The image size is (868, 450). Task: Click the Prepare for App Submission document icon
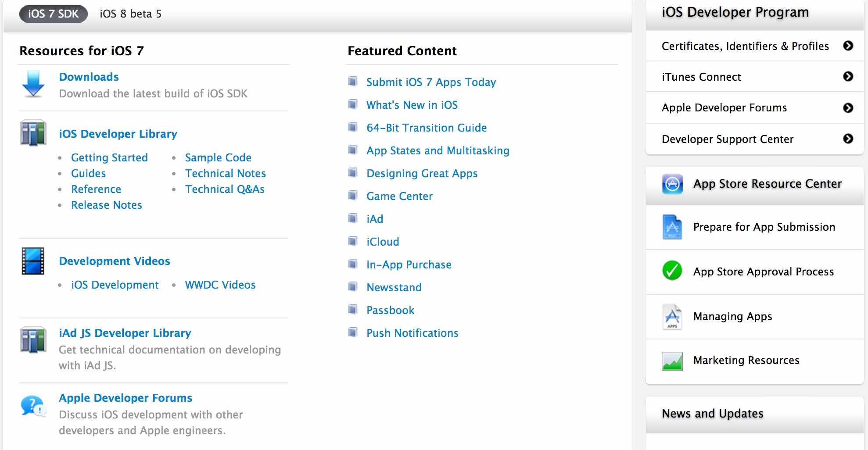672,227
